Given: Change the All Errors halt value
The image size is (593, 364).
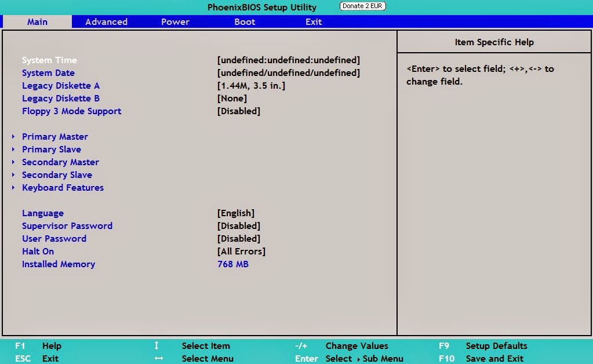Looking at the screenshot, I should tap(241, 252).
